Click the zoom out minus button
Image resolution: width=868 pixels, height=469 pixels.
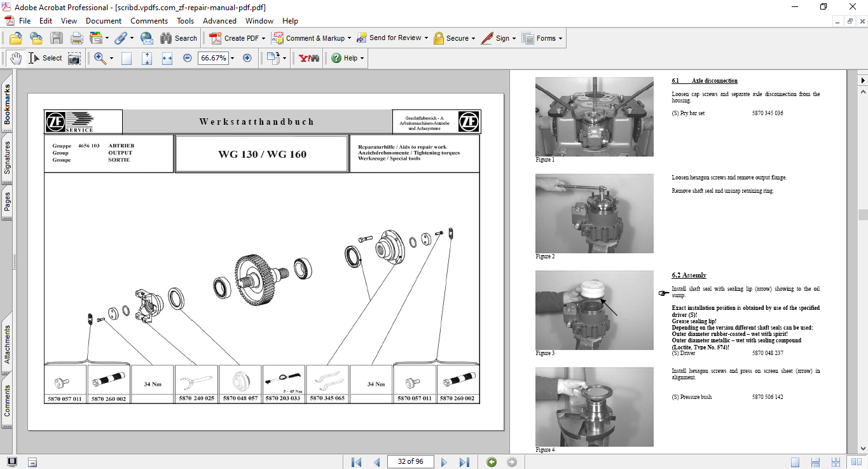coord(188,58)
